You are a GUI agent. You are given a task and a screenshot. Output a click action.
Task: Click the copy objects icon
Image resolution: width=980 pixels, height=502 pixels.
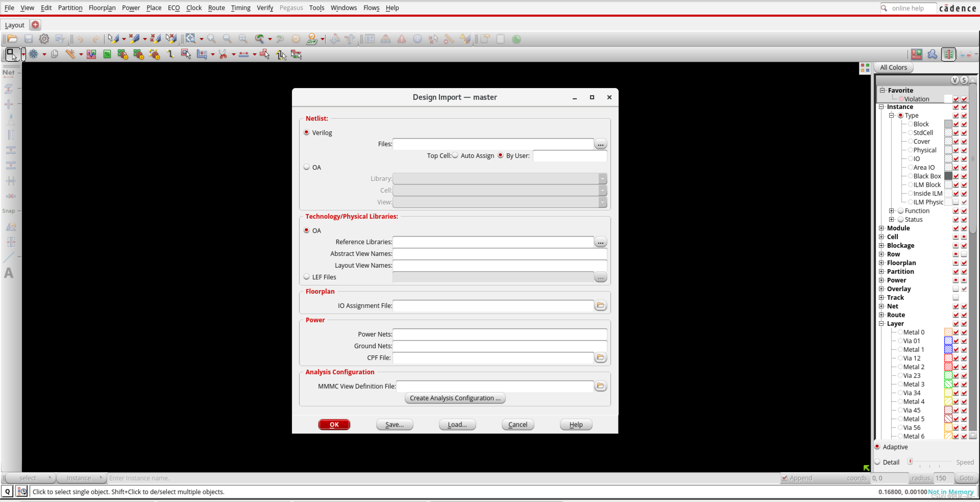pos(55,54)
